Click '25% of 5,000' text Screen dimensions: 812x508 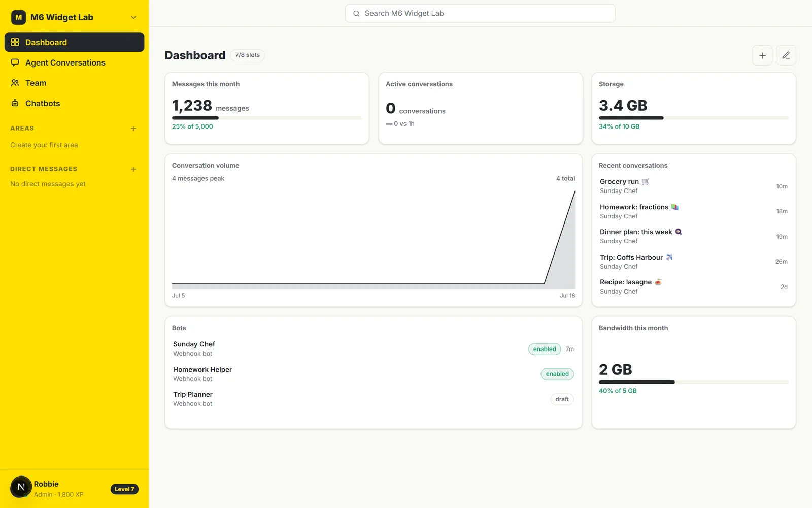tap(192, 126)
